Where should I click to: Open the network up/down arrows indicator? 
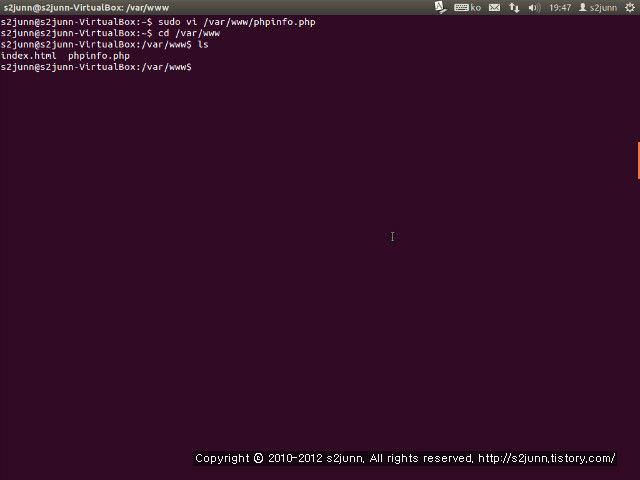click(x=514, y=7)
